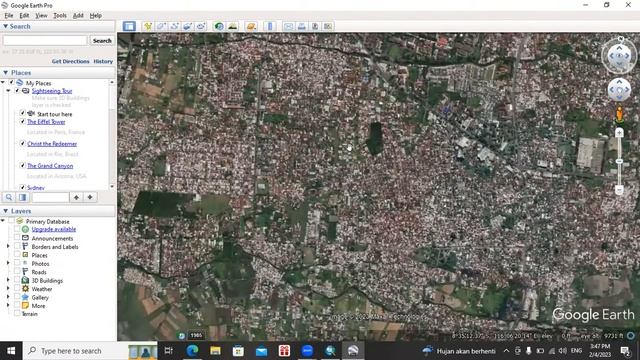Click the Print toolbar icon
Screen dimensions: 640x360
(x=302, y=26)
